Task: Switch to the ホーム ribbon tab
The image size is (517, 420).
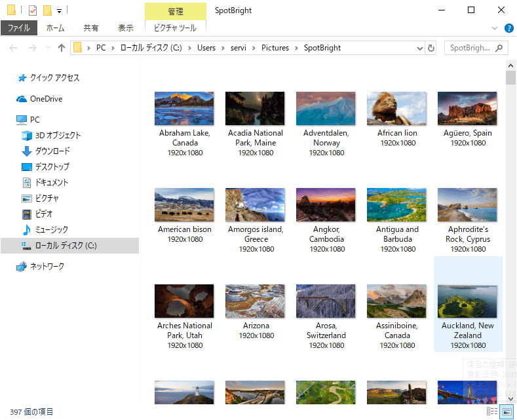Action: 55,28
